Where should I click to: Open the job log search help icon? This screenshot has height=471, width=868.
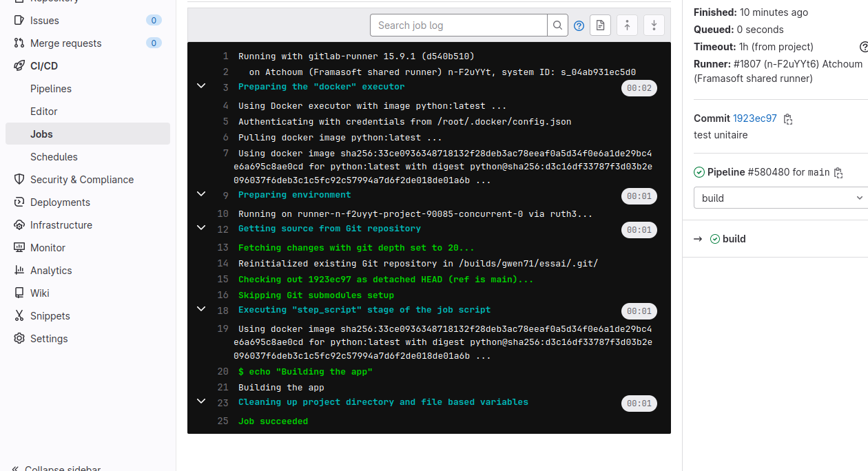coord(579,25)
